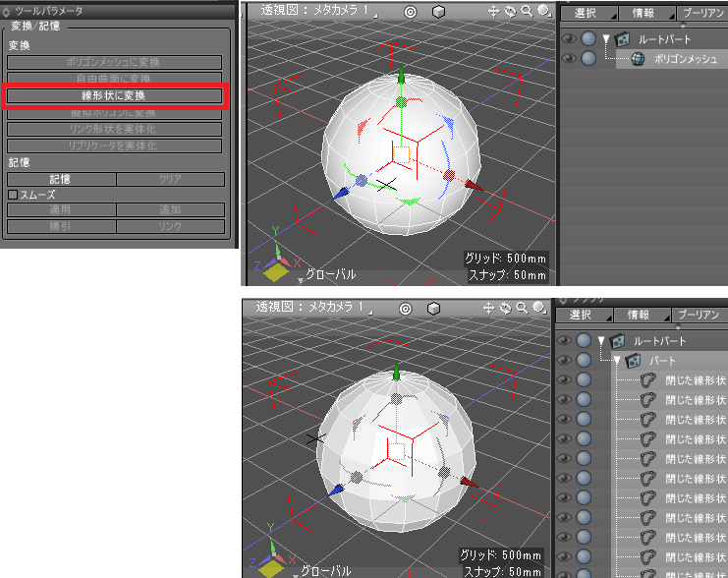Click the リンク button beside 掃引

click(170, 226)
